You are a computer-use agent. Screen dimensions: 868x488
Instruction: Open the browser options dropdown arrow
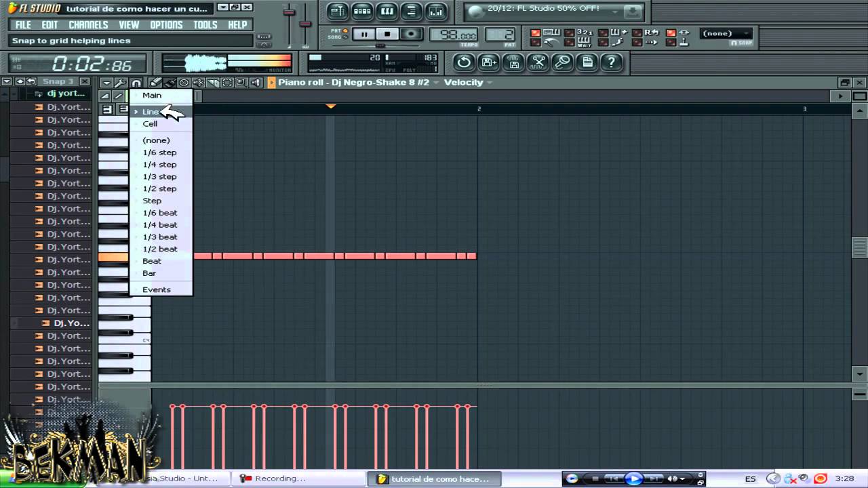7,81
